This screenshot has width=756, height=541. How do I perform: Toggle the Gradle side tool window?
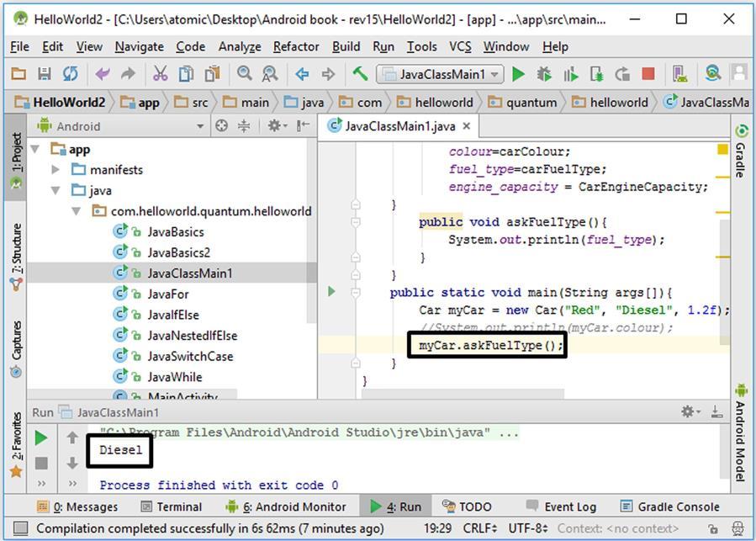click(x=741, y=151)
